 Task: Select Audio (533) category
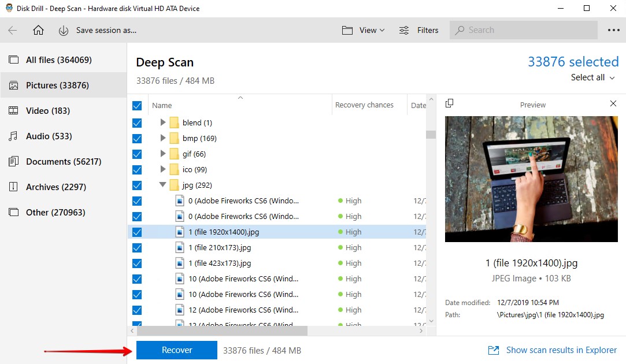click(x=64, y=136)
